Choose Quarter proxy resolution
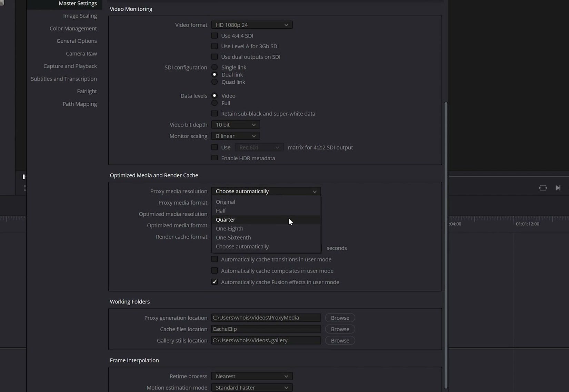The width and height of the screenshot is (569, 392). pyautogui.click(x=266, y=220)
